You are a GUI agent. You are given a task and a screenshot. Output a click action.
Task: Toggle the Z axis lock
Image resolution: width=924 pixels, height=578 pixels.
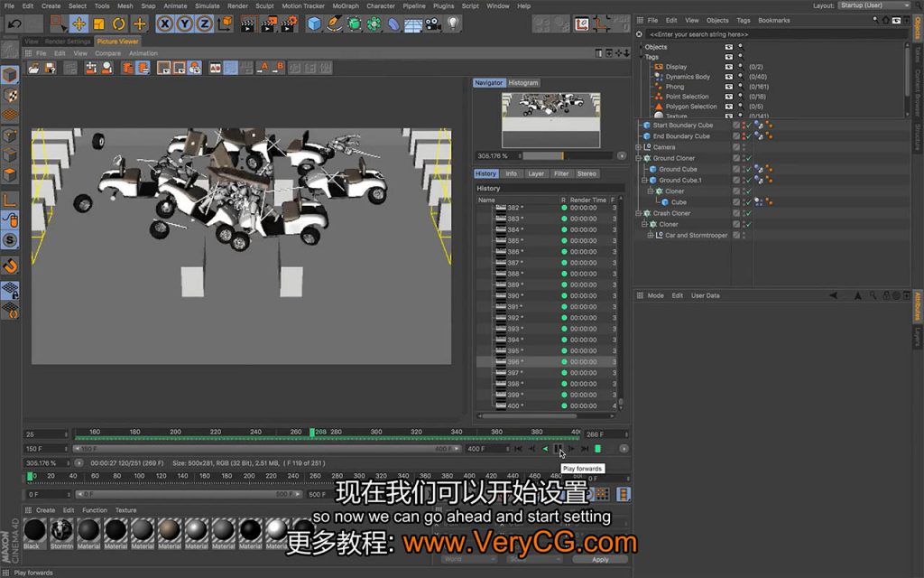point(204,24)
